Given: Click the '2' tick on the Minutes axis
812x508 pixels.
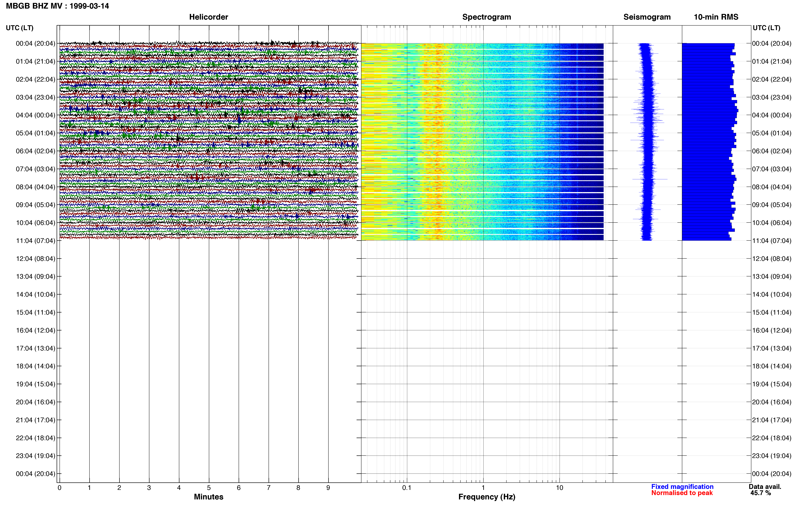Looking at the screenshot, I should tap(119, 487).
